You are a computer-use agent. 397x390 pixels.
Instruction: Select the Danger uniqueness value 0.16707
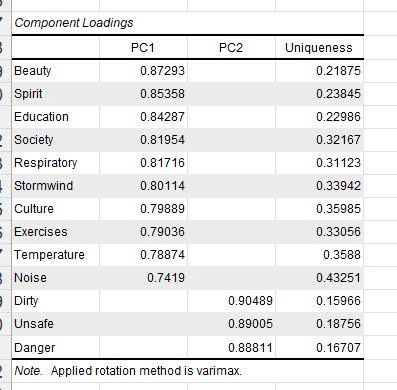click(319, 347)
